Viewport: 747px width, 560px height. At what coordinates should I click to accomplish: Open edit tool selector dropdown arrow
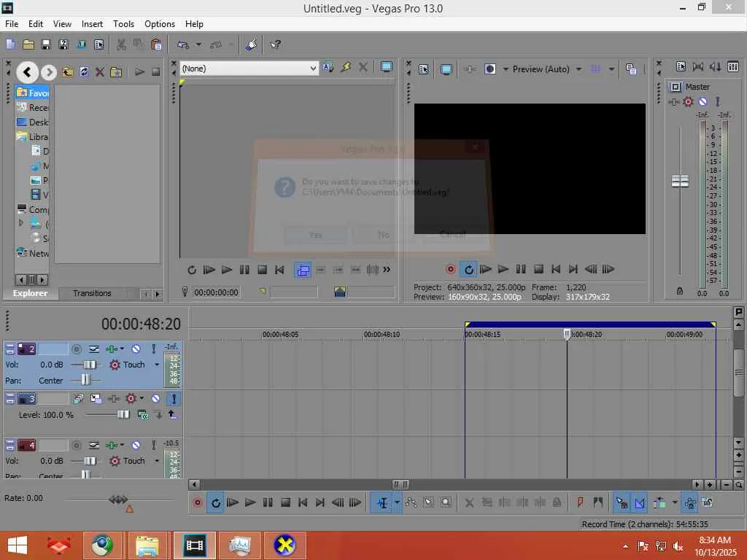click(x=397, y=503)
